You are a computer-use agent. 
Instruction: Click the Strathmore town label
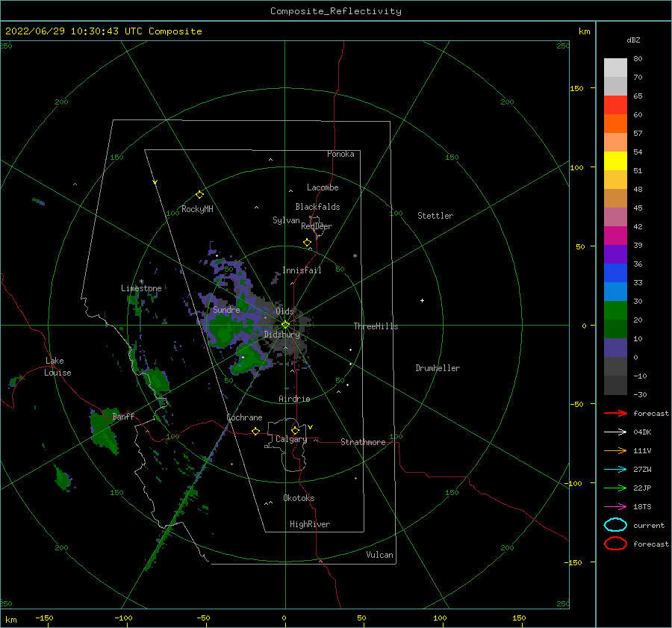[363, 442]
